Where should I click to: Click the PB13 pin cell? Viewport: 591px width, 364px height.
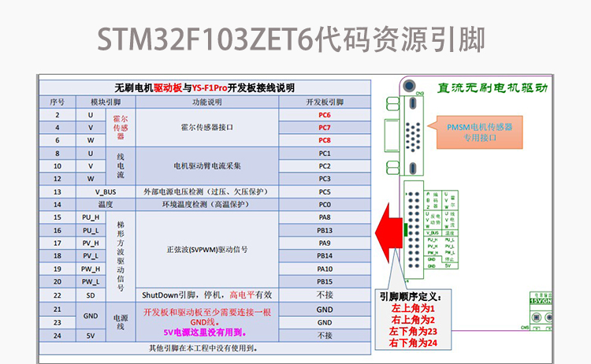(324, 230)
